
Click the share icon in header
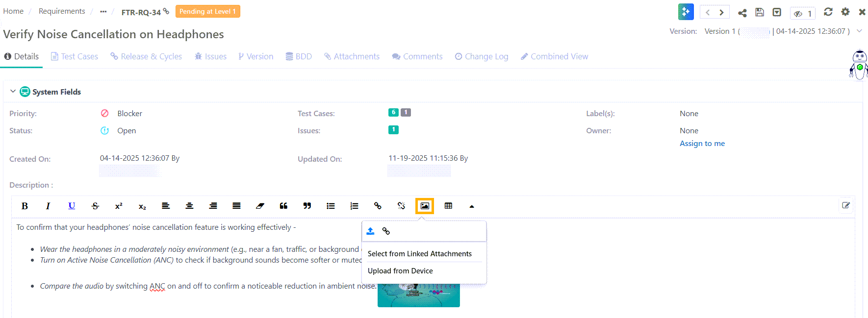click(742, 13)
